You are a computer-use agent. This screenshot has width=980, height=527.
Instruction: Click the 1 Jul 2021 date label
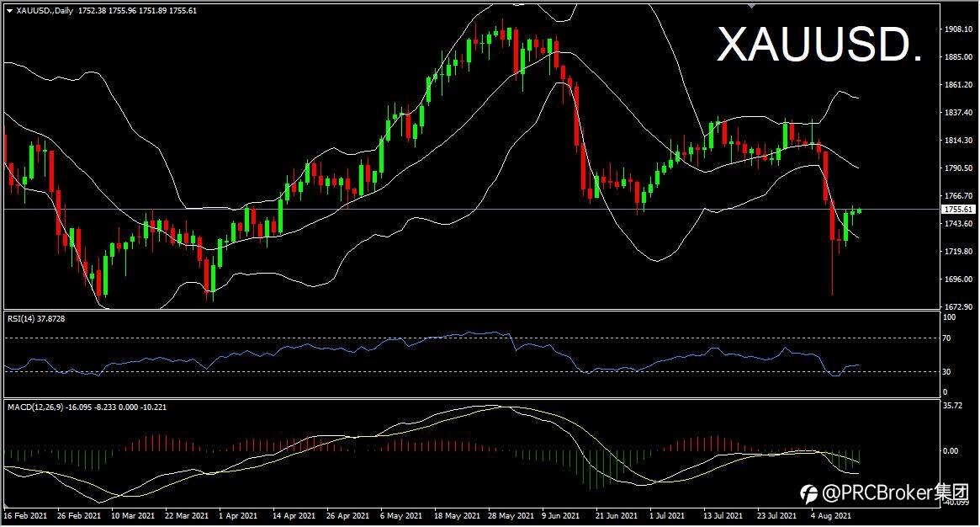pos(667,516)
